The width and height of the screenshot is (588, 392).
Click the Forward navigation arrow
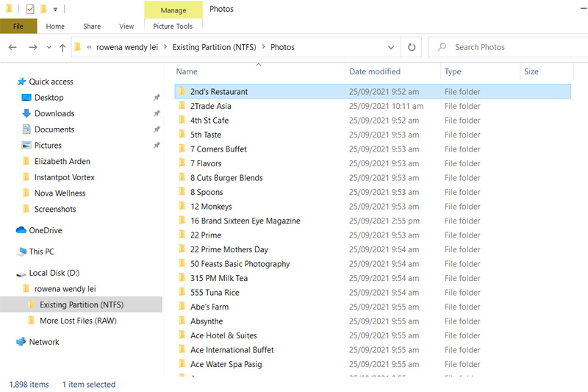(33, 47)
